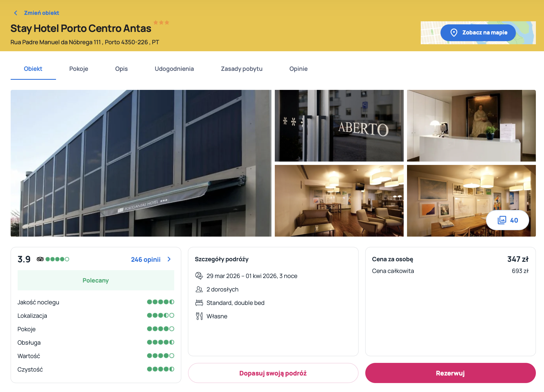Click the address Rua Padre Manuel da Nóbrega 111

tap(55, 42)
